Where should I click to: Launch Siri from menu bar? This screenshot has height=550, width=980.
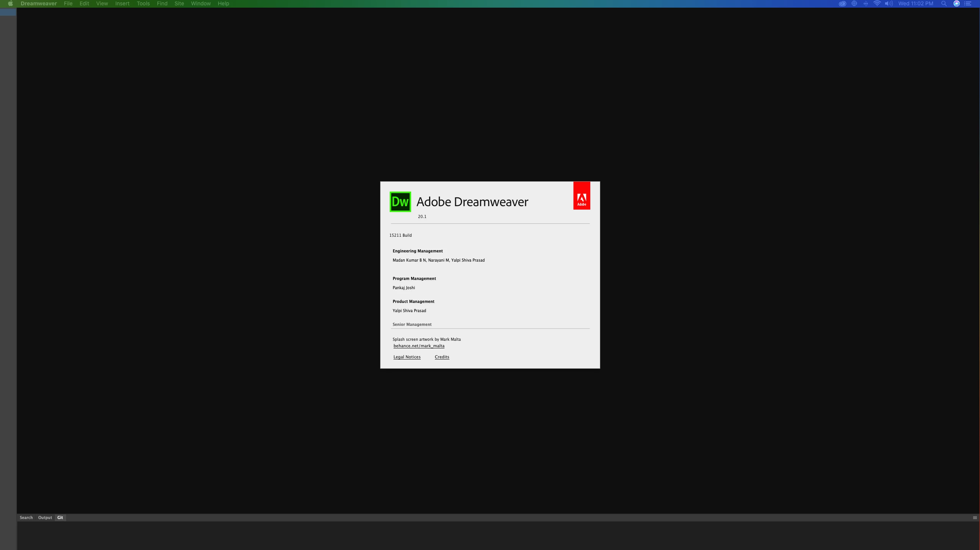pos(956,4)
